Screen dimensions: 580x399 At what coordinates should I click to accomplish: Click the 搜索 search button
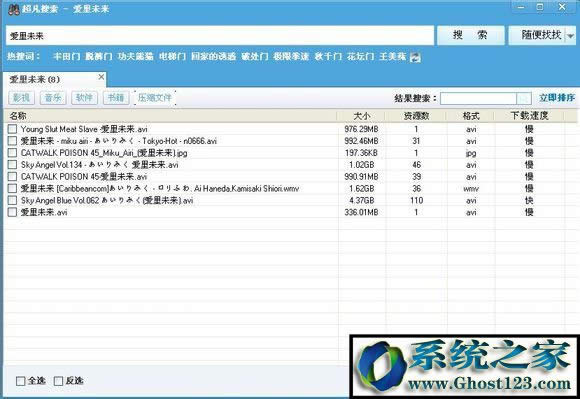(470, 35)
